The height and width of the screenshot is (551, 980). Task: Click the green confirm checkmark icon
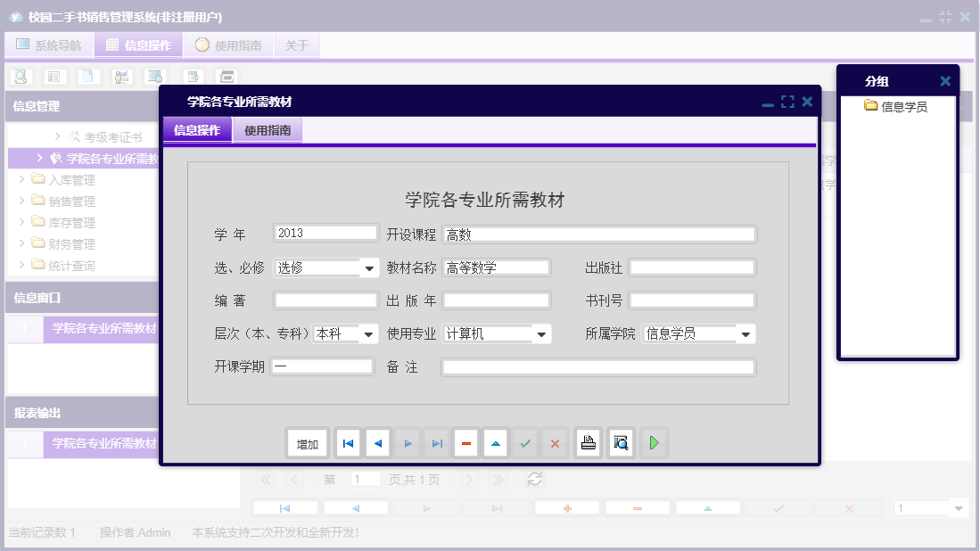[x=525, y=442]
